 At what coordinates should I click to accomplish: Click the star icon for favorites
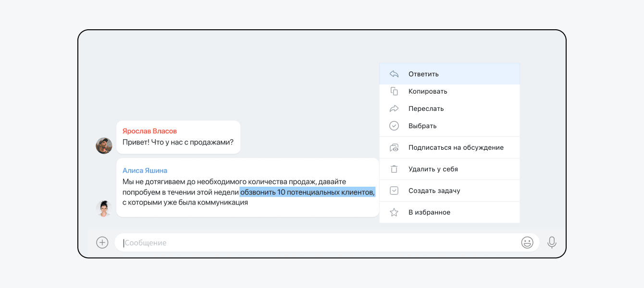394,212
